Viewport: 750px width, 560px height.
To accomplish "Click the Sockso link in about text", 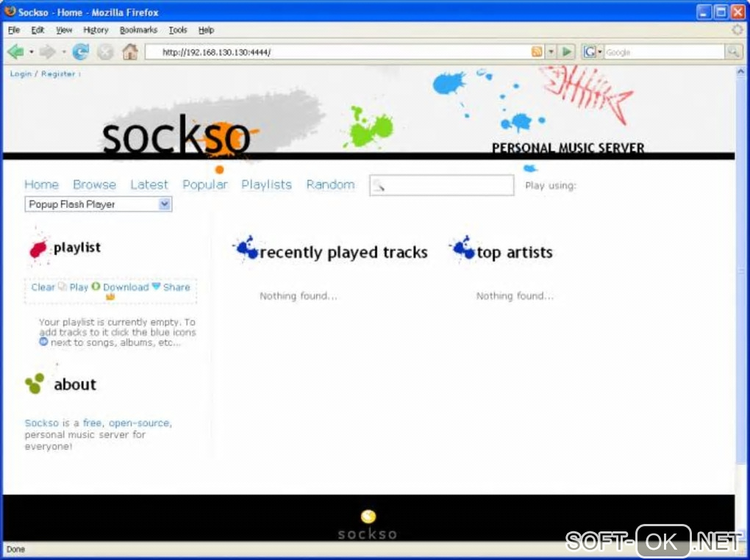I will 42,423.
